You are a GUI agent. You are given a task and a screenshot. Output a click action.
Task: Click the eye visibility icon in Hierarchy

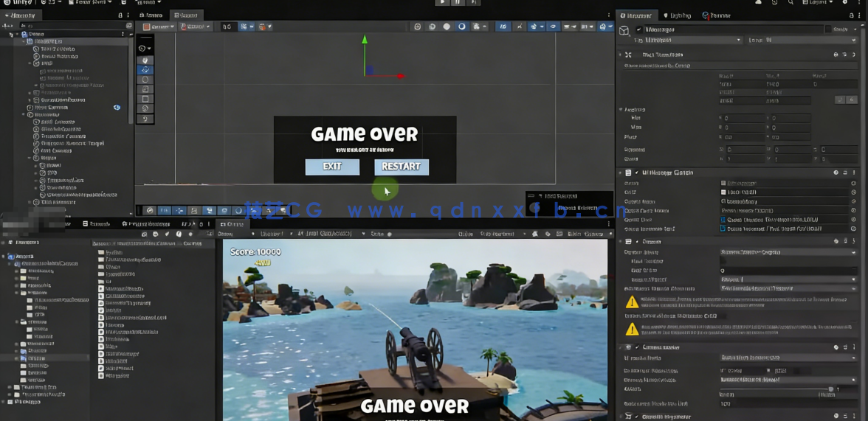point(117,108)
